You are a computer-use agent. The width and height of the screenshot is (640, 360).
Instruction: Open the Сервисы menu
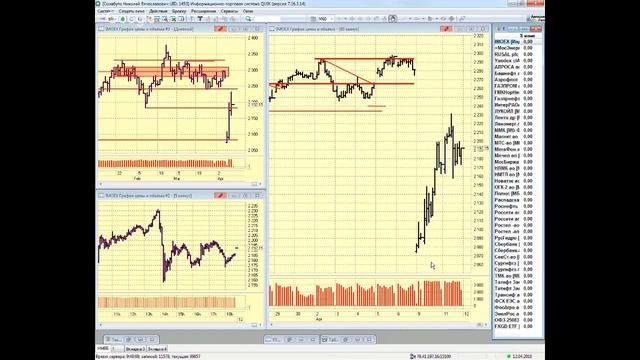(x=229, y=11)
